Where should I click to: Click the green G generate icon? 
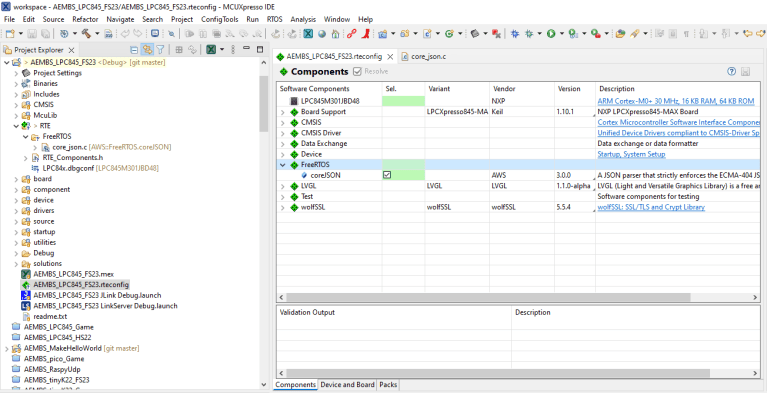449,34
